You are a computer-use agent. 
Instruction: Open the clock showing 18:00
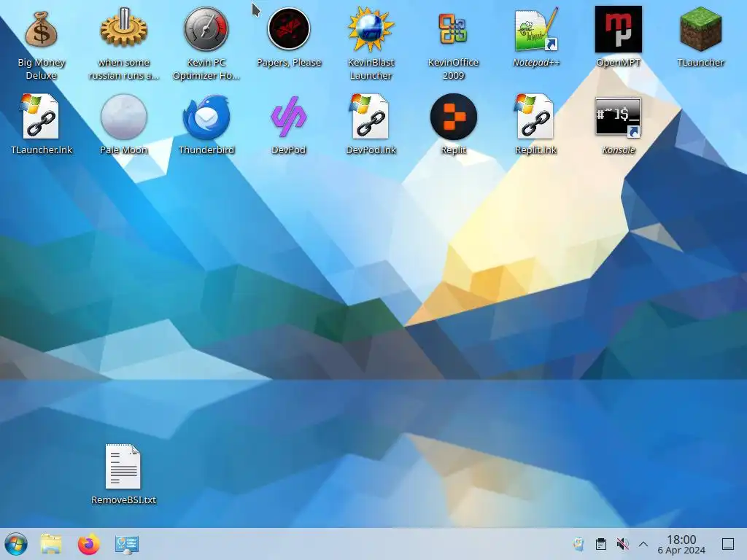(681, 544)
